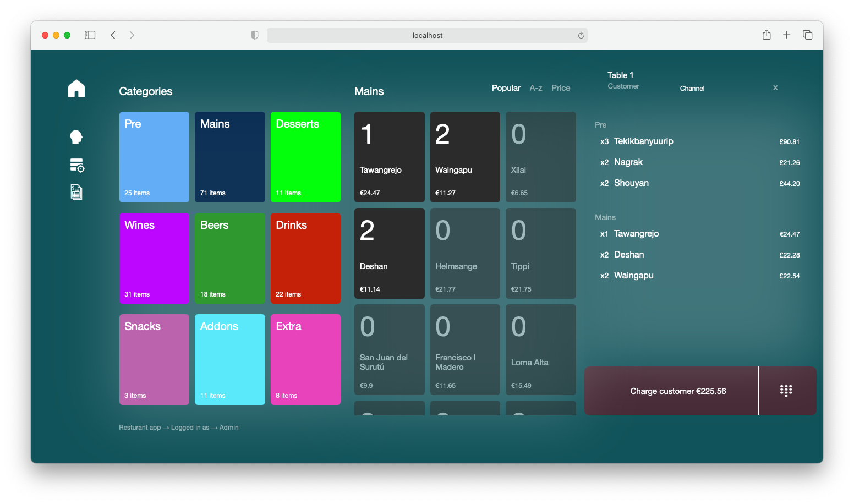Reload the page with the refresh icon

pyautogui.click(x=581, y=35)
